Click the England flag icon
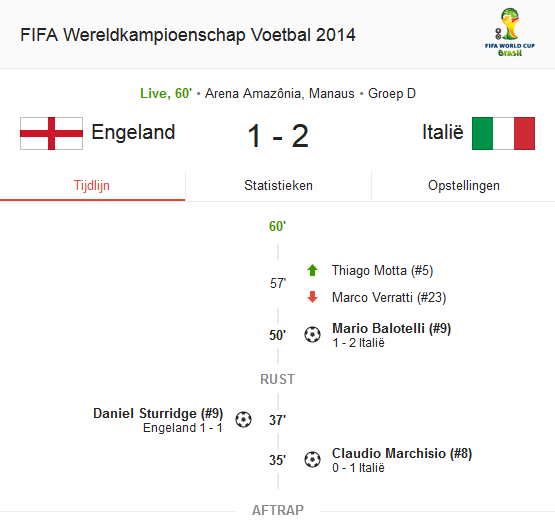Viewport: 555px width, 526px height. (52, 133)
